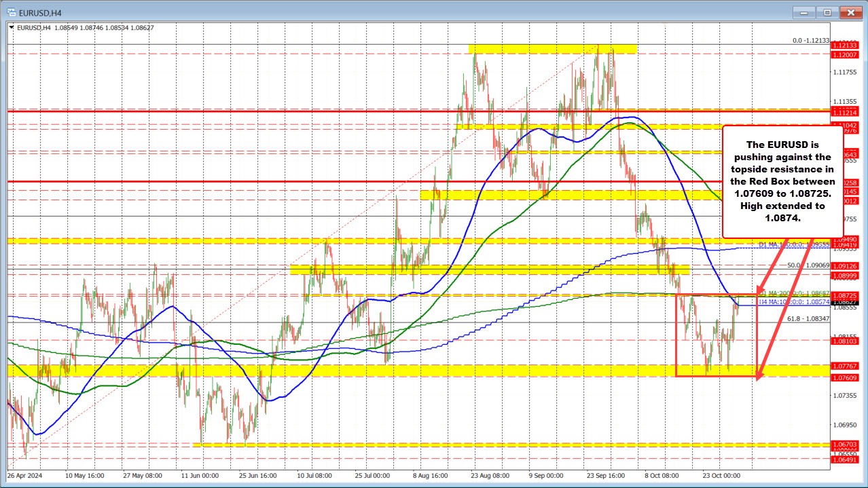Click the Minimize window button
868x488 pixels.
803,12
